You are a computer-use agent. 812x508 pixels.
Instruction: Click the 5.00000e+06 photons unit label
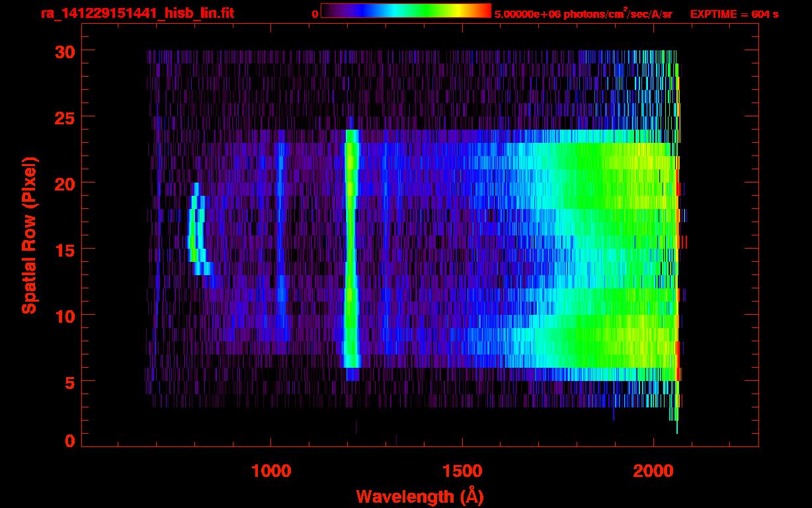point(583,13)
